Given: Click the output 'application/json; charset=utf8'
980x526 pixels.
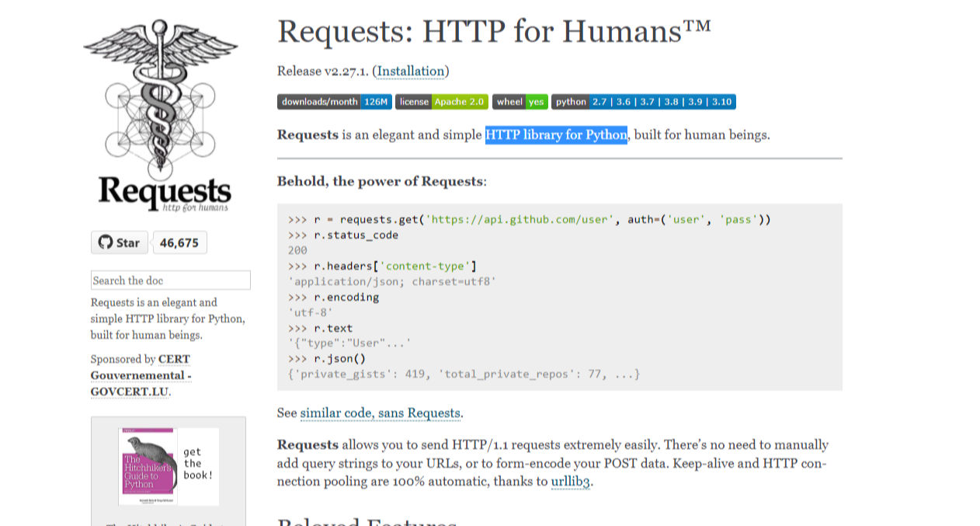Looking at the screenshot, I should click(391, 281).
